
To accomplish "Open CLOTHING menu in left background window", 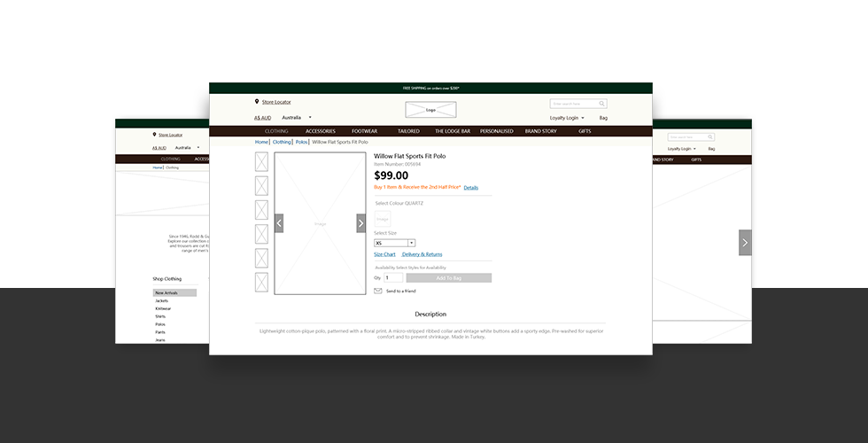I will click(170, 159).
